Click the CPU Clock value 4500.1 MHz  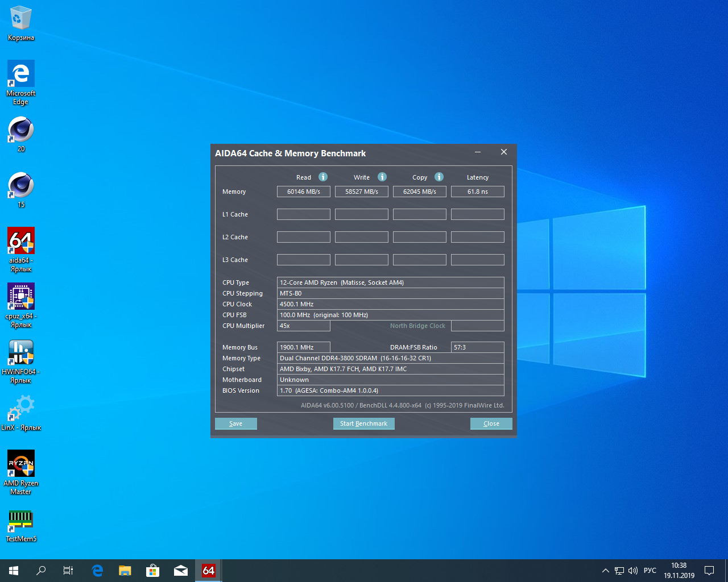391,304
